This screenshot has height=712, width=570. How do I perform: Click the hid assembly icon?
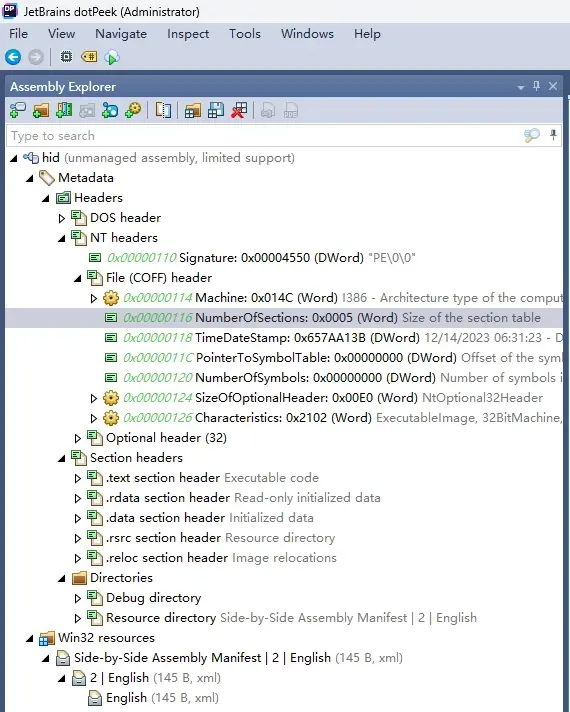pyautogui.click(x=31, y=158)
